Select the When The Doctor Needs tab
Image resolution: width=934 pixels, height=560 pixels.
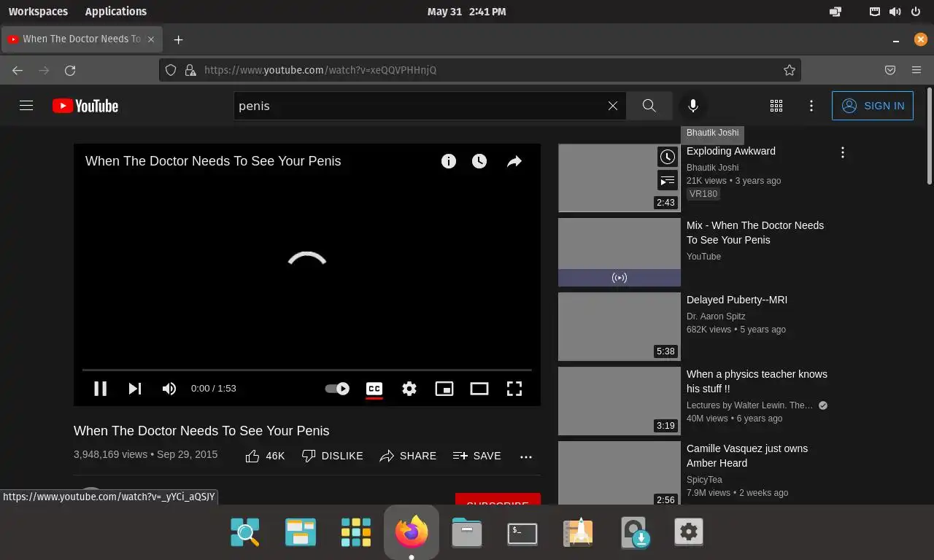coord(81,39)
